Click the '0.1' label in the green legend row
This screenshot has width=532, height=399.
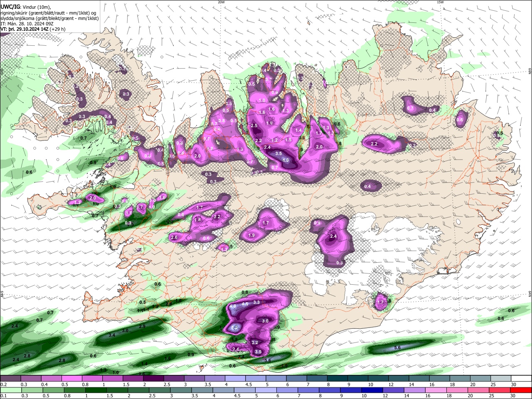coord(3,396)
